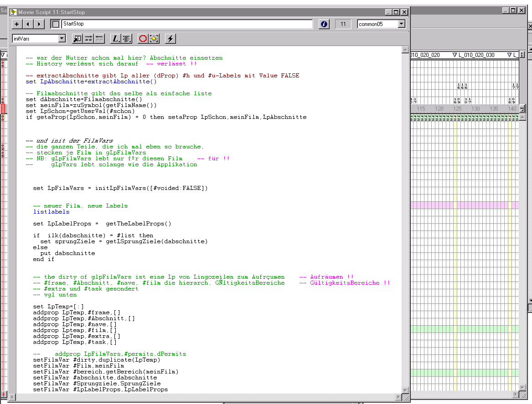Image resolution: width=532 pixels, height=404 pixels.
Task: Open the Alphabetical Lingo menu icon
Action: (x=116, y=39)
